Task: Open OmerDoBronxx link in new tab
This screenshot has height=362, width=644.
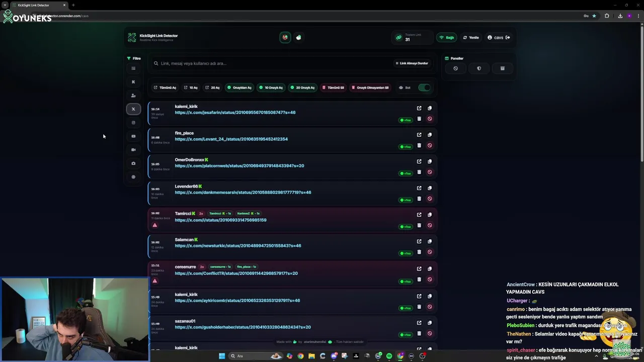Action: click(x=419, y=161)
